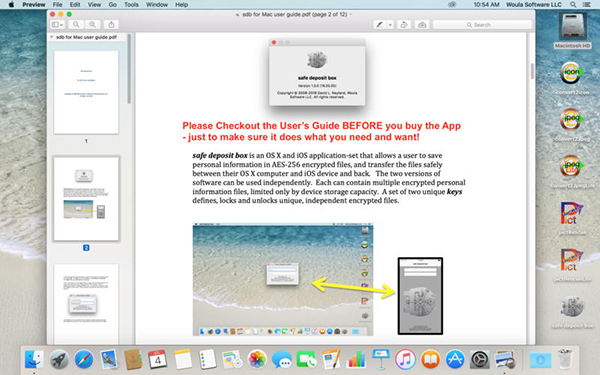Select page 3 thumbnail in sidebar

[86, 304]
